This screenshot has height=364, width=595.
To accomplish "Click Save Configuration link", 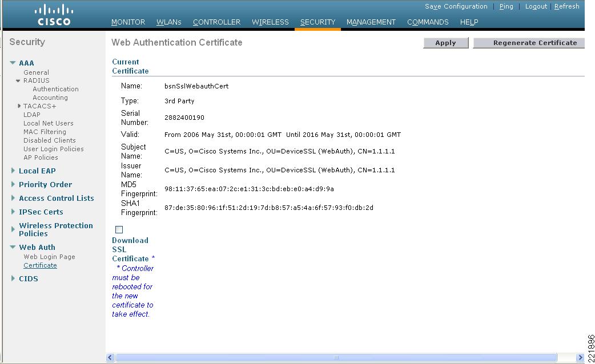I will point(456,6).
